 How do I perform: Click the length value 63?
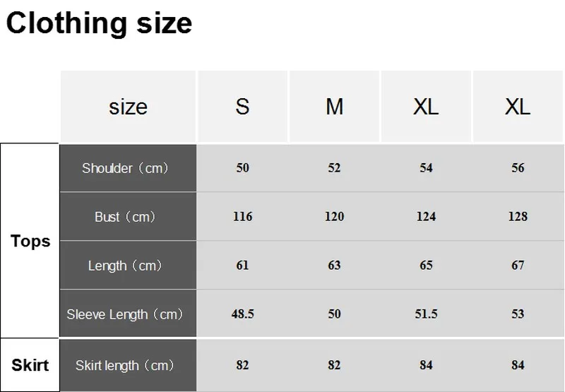334,266
